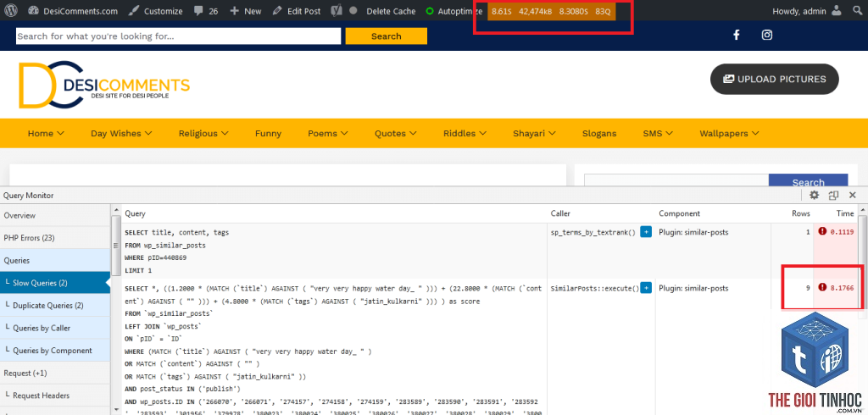This screenshot has width=868, height=415.
Task: Open the Yoast SEO icon menu
Action: 336,11
